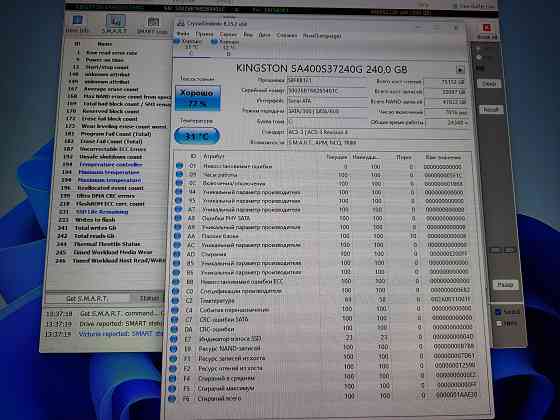Viewport: 560px width, 420px height.
Task: Click status circle for Стираний максимум row
Action: pyautogui.click(x=172, y=388)
